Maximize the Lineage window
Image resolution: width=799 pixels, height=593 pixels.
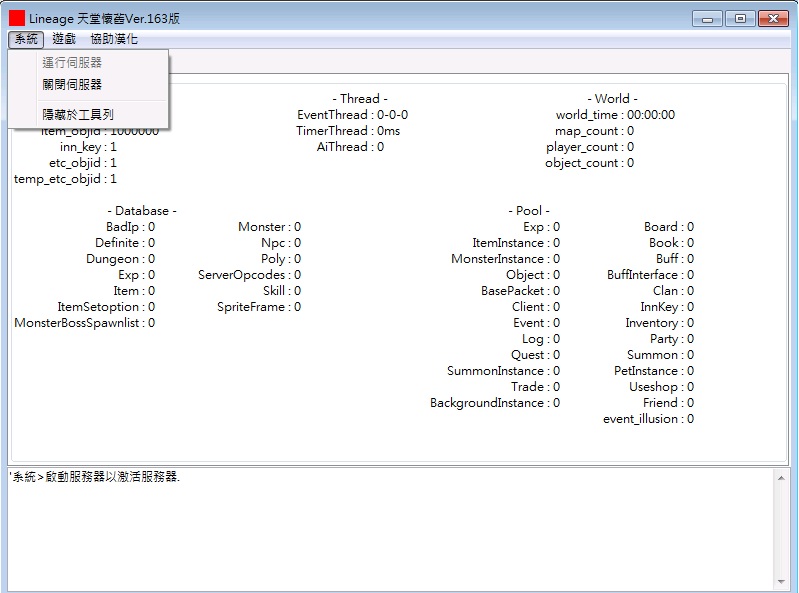[x=740, y=19]
